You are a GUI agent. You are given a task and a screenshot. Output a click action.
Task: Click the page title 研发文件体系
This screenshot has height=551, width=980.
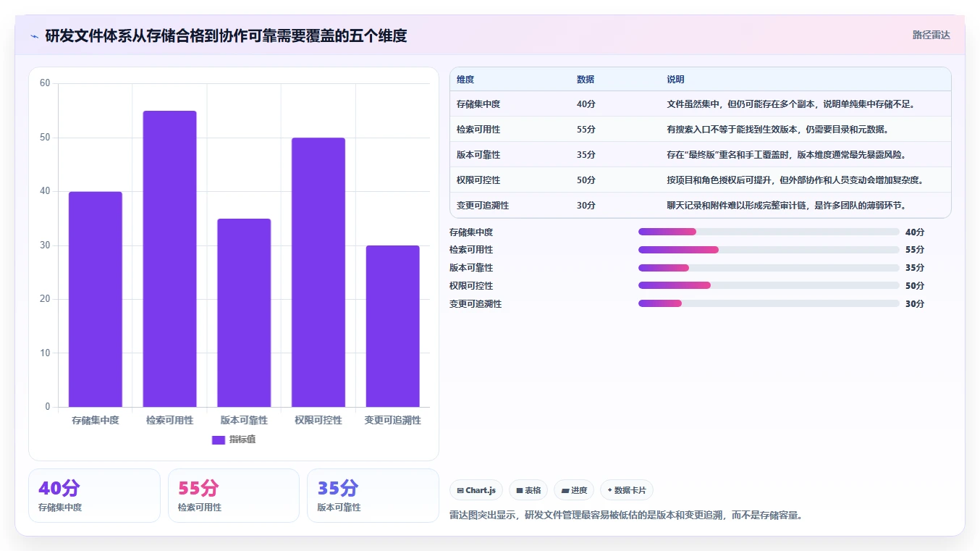coord(226,35)
